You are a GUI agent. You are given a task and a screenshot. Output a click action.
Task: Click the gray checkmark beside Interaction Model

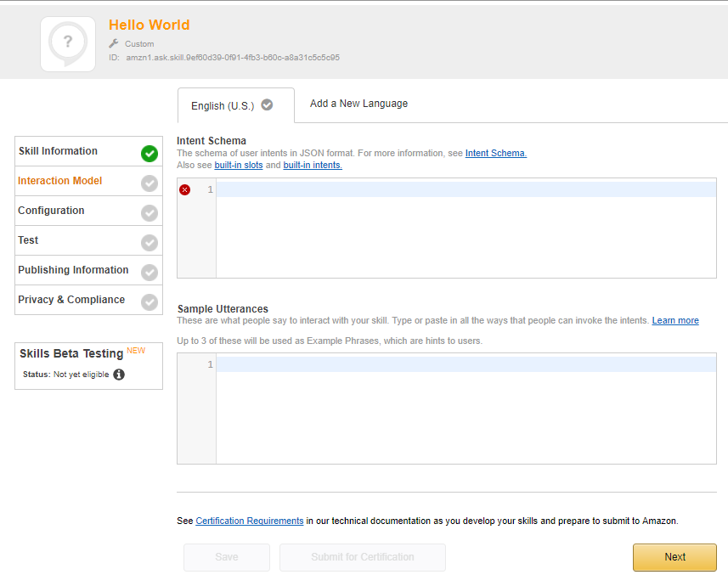(150, 183)
